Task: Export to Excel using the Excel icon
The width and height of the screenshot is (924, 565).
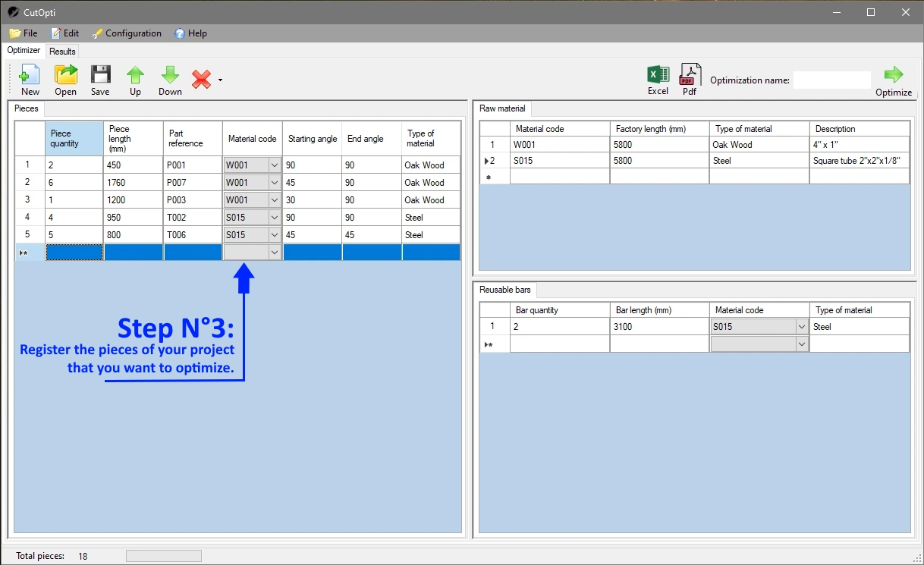Action: point(658,79)
